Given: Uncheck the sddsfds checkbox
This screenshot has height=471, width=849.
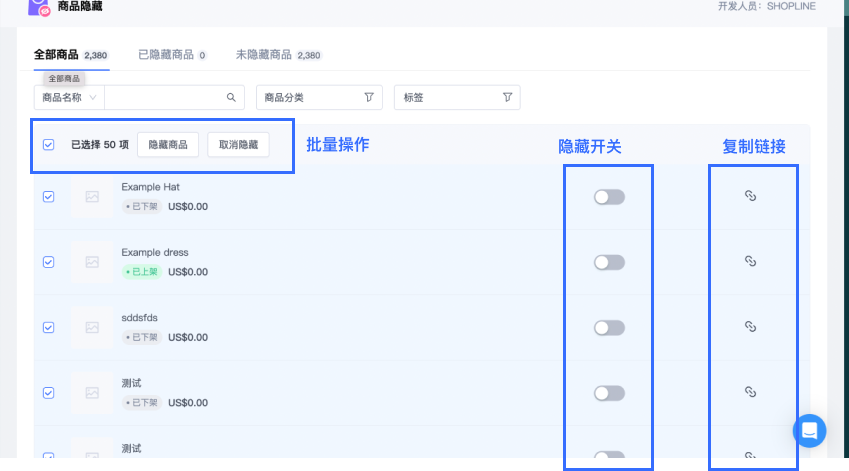Looking at the screenshot, I should 49,328.
